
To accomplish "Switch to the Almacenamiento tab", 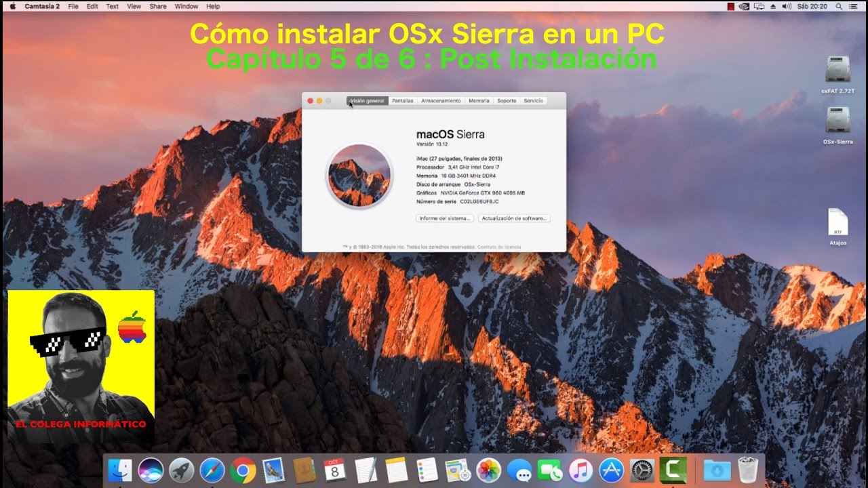I will point(441,101).
